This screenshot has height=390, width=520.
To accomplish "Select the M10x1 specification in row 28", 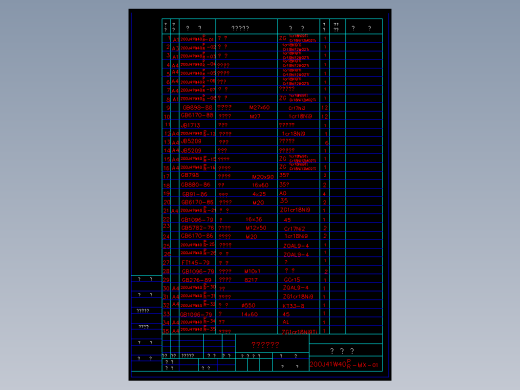I will click(253, 271).
